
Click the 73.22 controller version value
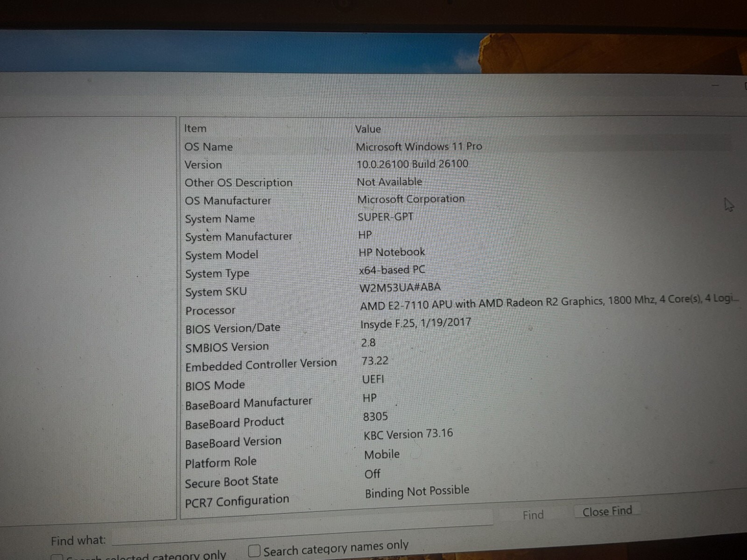(x=375, y=361)
